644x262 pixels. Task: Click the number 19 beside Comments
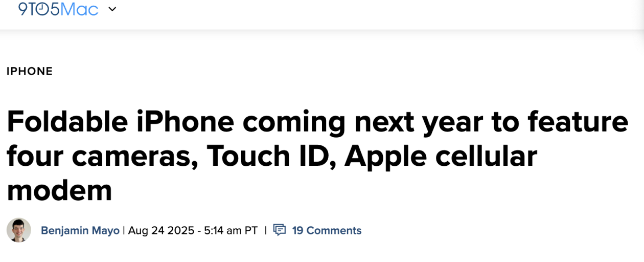coord(297,231)
